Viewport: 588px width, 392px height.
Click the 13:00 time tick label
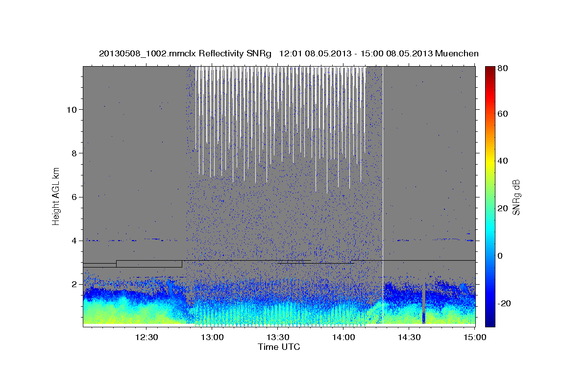(x=212, y=337)
